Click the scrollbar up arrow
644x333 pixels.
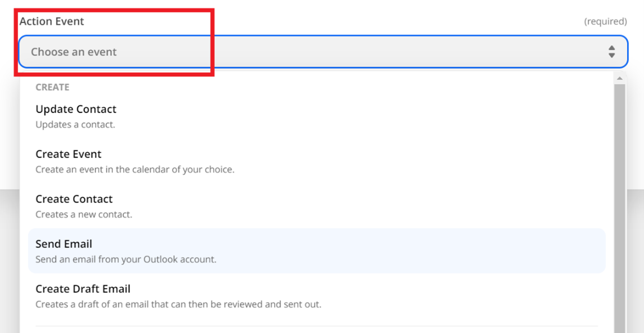[x=620, y=79]
